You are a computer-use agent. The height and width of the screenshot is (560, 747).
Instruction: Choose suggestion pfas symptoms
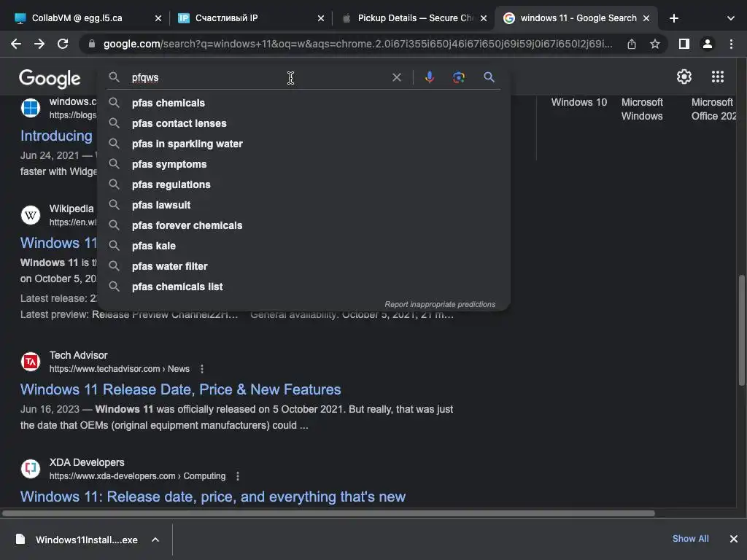[x=303, y=164]
